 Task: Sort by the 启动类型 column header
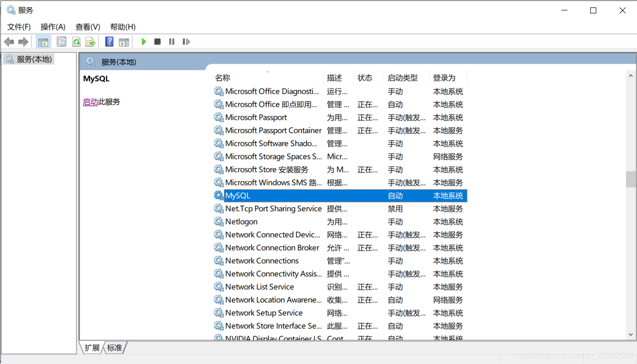(x=406, y=78)
